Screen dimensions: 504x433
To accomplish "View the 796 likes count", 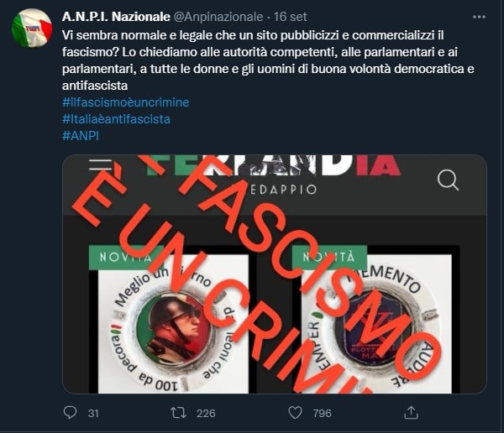I will [x=322, y=413].
